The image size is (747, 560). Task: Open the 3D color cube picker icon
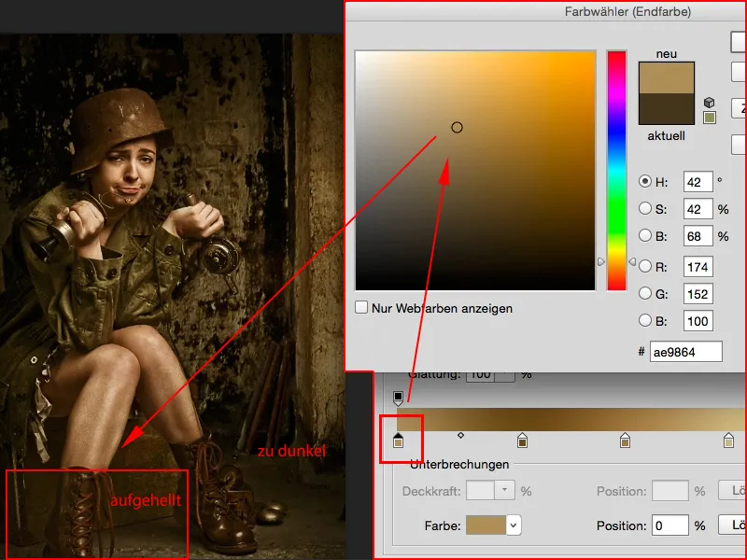pos(709,103)
